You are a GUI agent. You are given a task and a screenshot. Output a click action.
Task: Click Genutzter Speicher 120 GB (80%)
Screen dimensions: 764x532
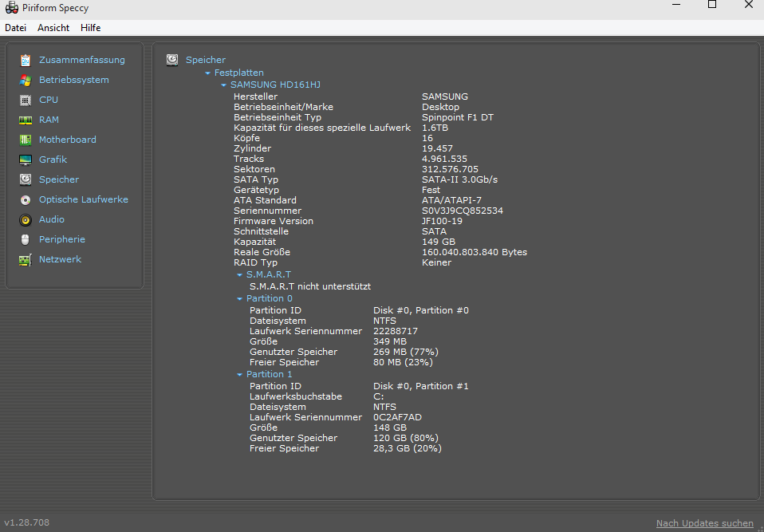(x=406, y=438)
